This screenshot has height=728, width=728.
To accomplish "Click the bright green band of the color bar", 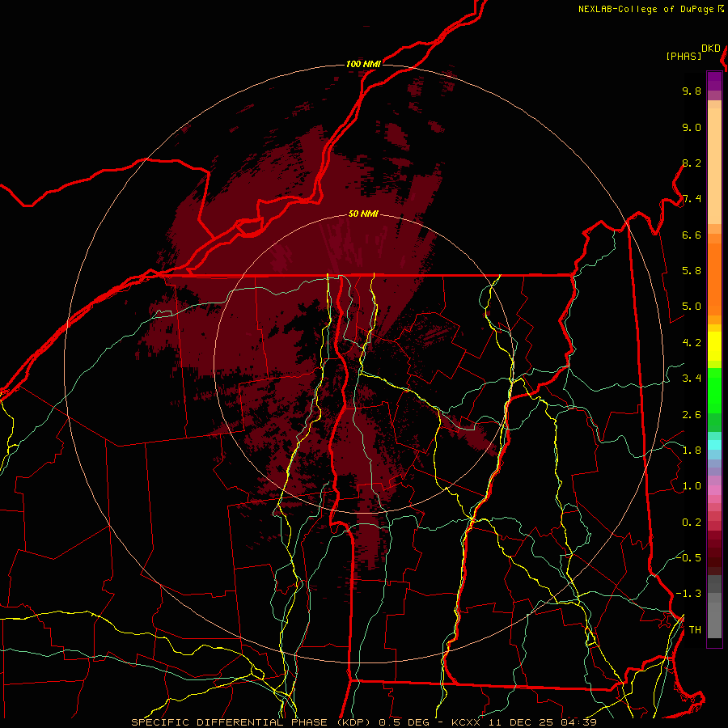I will (x=714, y=390).
